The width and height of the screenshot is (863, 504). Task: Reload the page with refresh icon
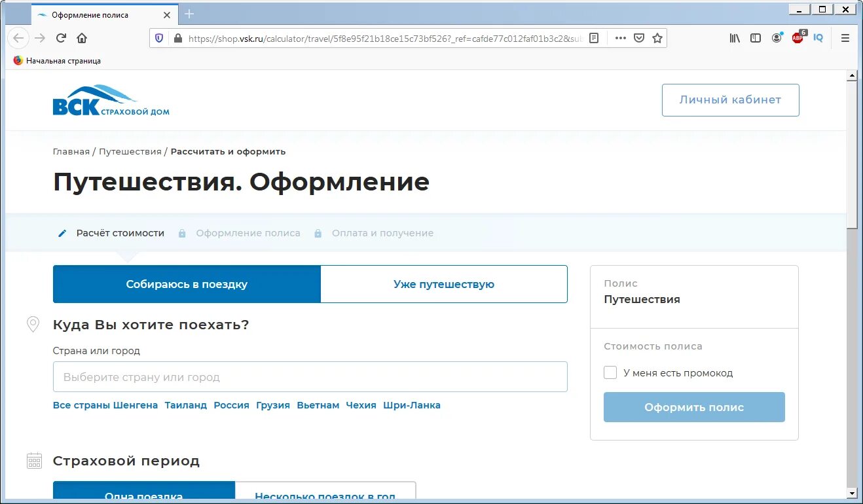[61, 38]
